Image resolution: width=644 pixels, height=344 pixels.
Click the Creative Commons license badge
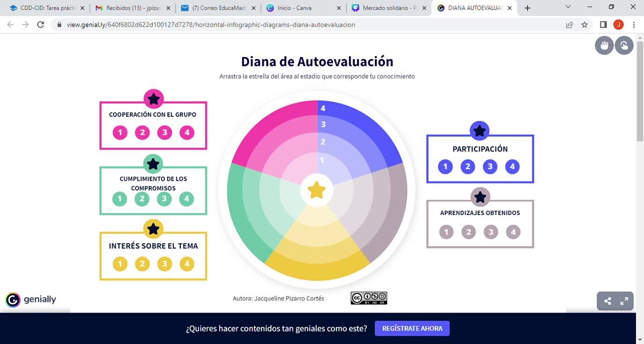369,298
